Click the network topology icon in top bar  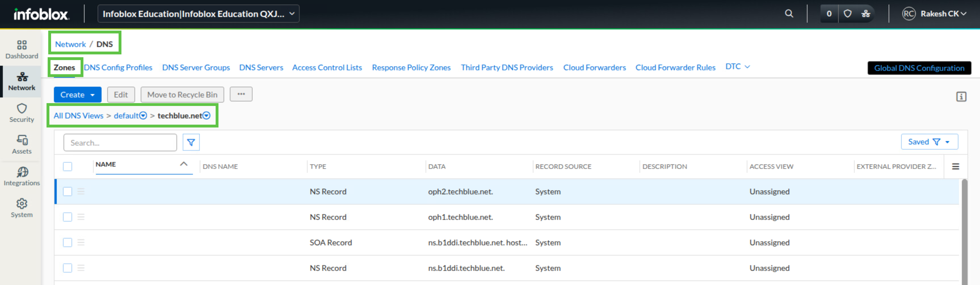[x=866, y=14]
